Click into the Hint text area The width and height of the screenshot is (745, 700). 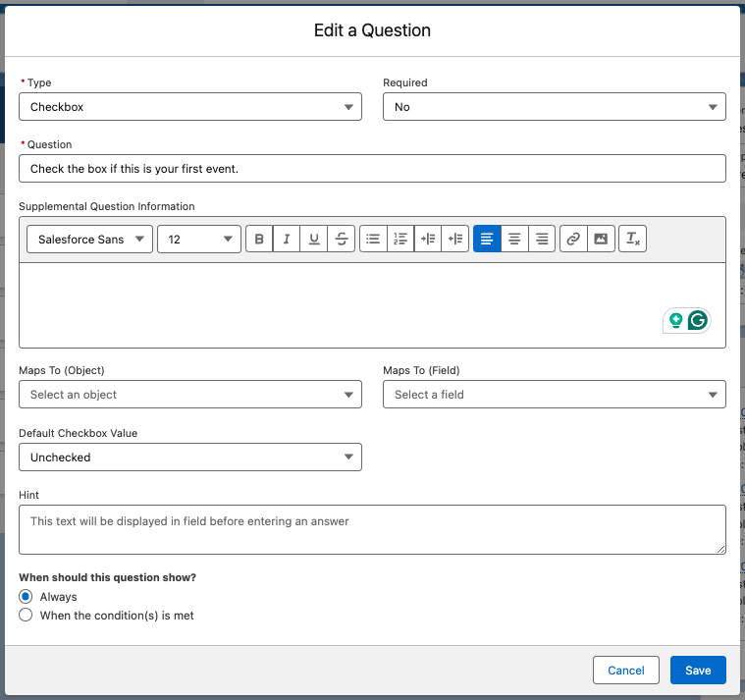pos(373,530)
